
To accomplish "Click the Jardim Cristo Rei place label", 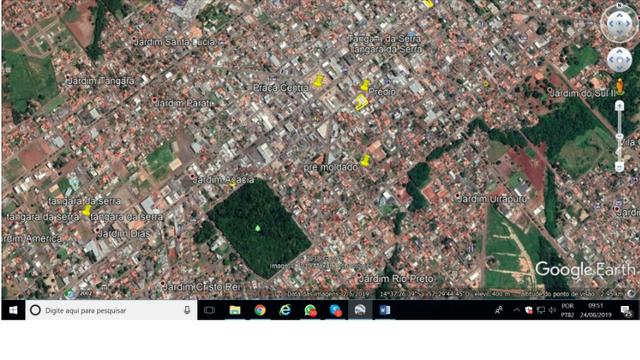I will pyautogui.click(x=202, y=287).
